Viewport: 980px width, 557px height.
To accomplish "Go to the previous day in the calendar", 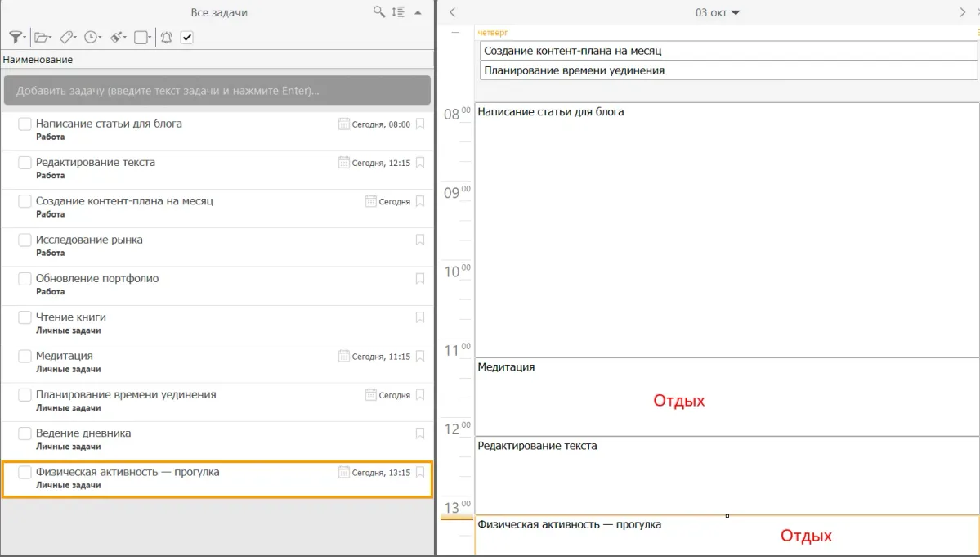I will [x=454, y=12].
